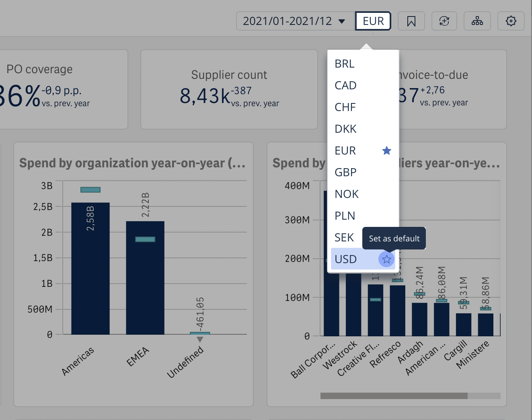This screenshot has height=420, width=532.
Task: Click the bookmark icon in top toolbar
Action: [x=411, y=21]
